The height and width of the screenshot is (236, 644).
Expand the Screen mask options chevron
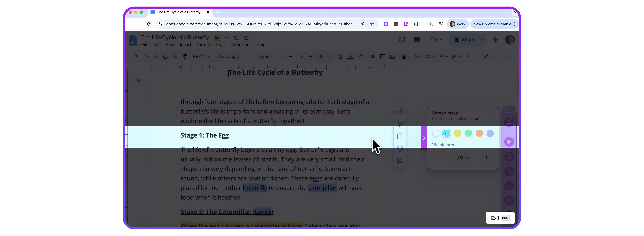tap(491, 115)
